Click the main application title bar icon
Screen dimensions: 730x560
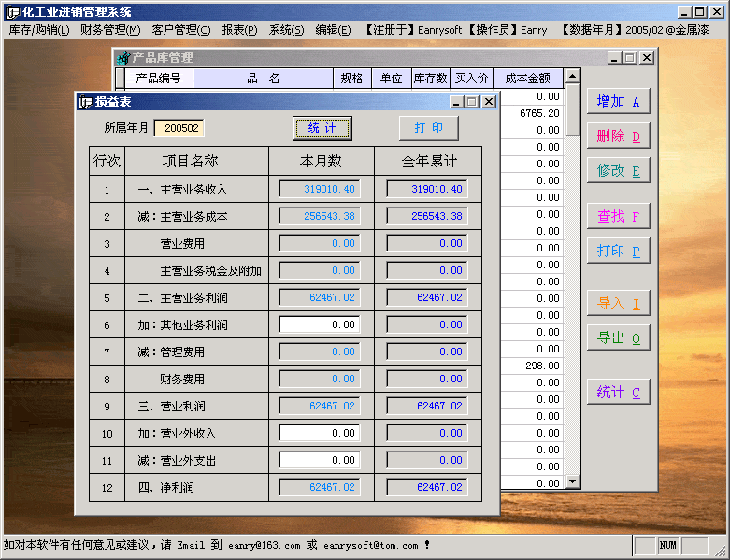12,11
